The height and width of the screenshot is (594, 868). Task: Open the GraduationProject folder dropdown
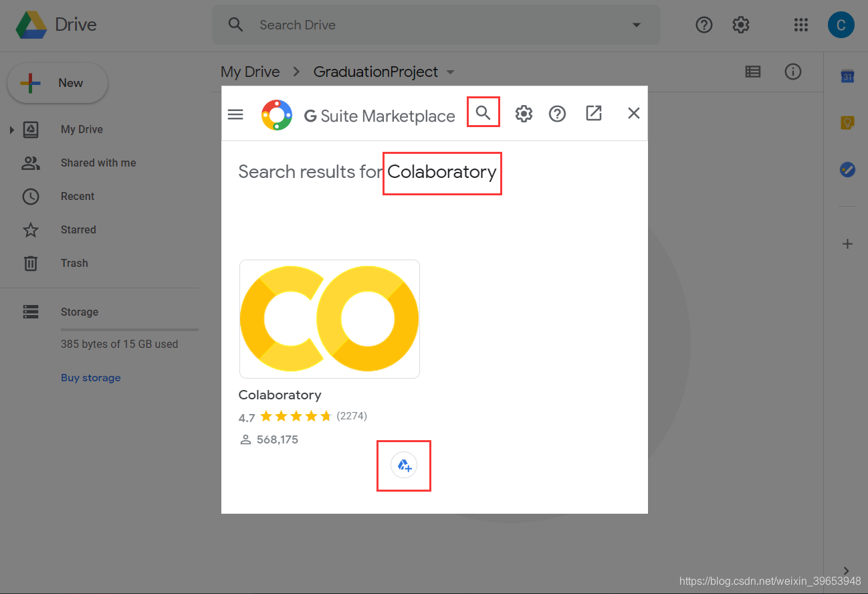[x=450, y=72]
